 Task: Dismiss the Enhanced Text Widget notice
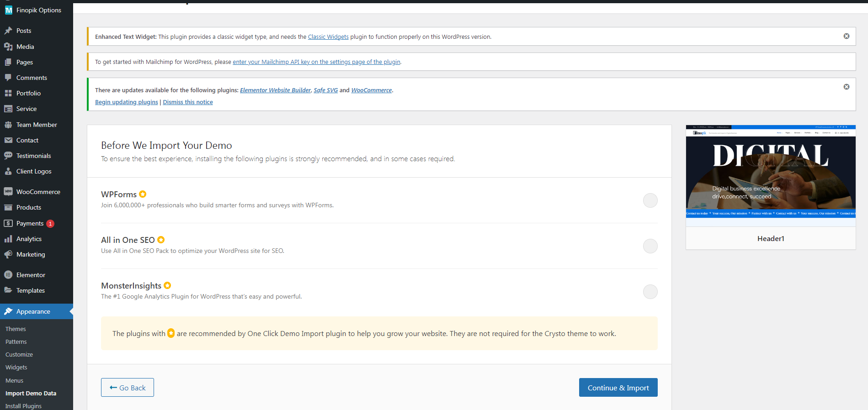coord(847,36)
